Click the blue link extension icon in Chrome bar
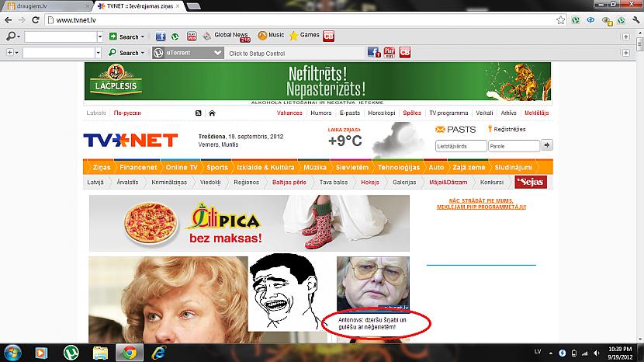This screenshot has width=644, height=362. 590,19
